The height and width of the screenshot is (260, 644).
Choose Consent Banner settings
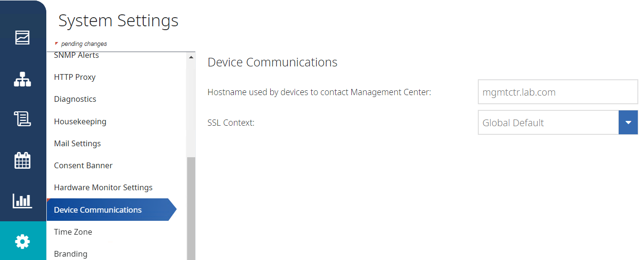click(x=84, y=165)
